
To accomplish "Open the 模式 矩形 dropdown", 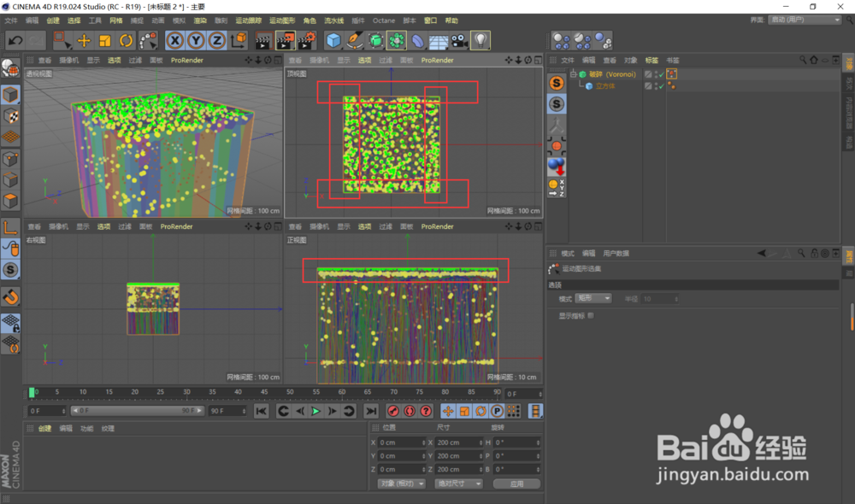I will click(593, 299).
